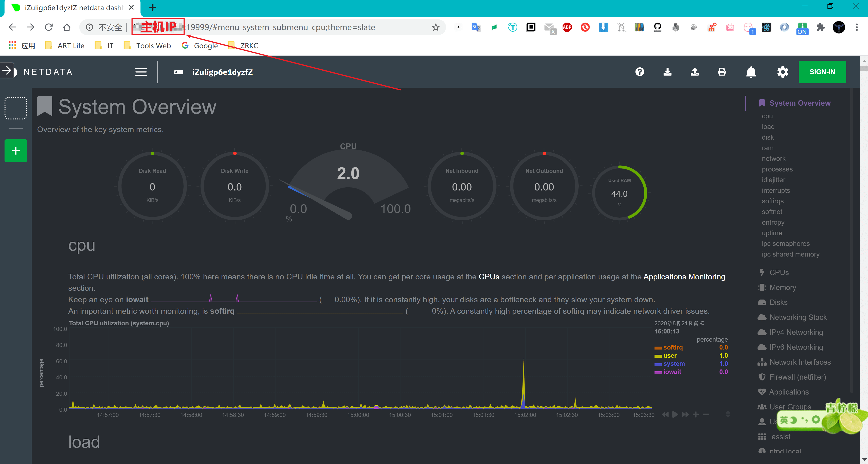Open the Netdata help icon
The height and width of the screenshot is (464, 868).
640,72
